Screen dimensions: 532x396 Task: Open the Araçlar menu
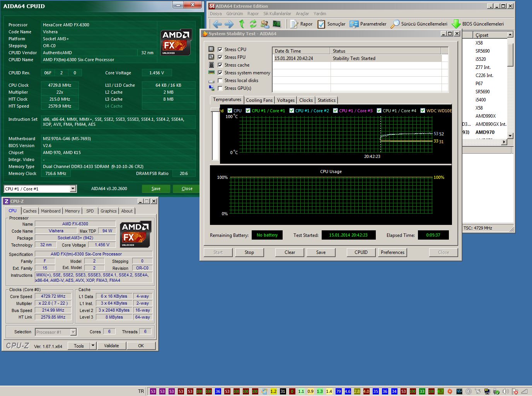tap(302, 14)
